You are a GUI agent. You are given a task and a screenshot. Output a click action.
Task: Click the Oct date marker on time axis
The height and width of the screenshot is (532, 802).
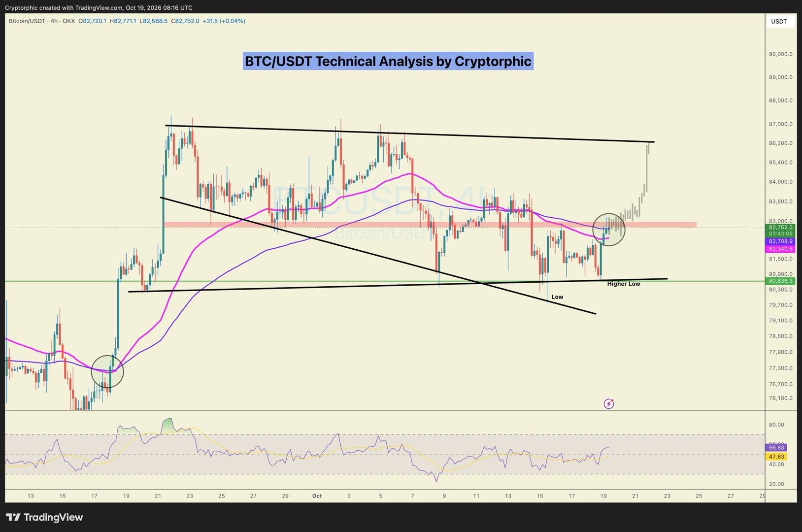coord(317,496)
